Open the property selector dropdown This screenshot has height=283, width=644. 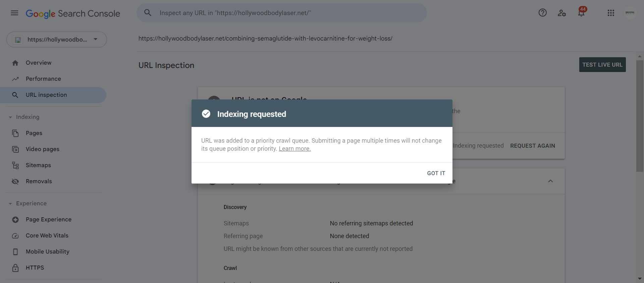(57, 40)
